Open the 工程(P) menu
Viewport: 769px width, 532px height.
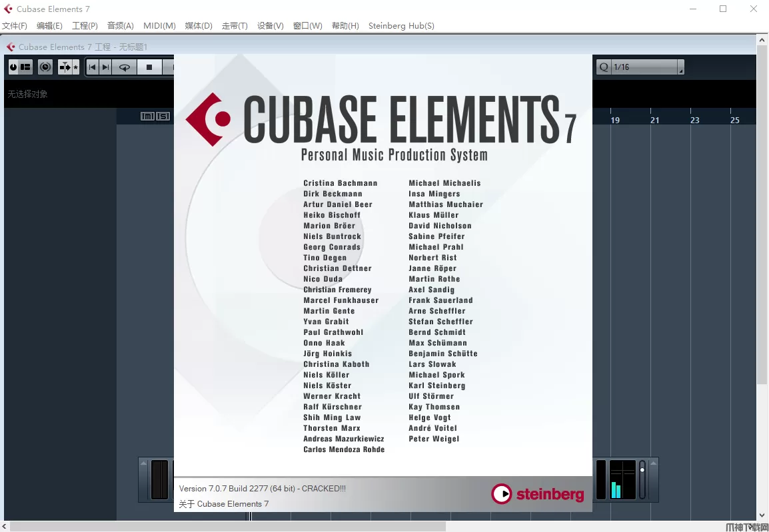[x=85, y=25]
